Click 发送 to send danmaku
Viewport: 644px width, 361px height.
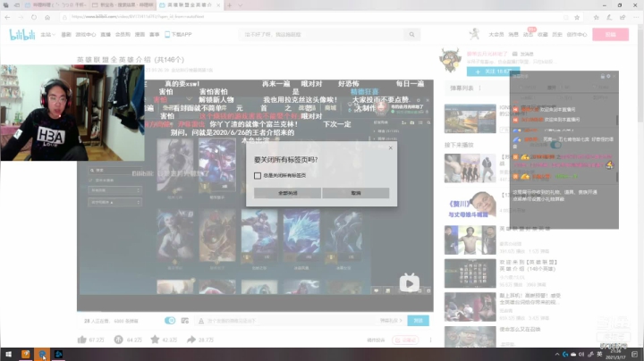pos(418,321)
